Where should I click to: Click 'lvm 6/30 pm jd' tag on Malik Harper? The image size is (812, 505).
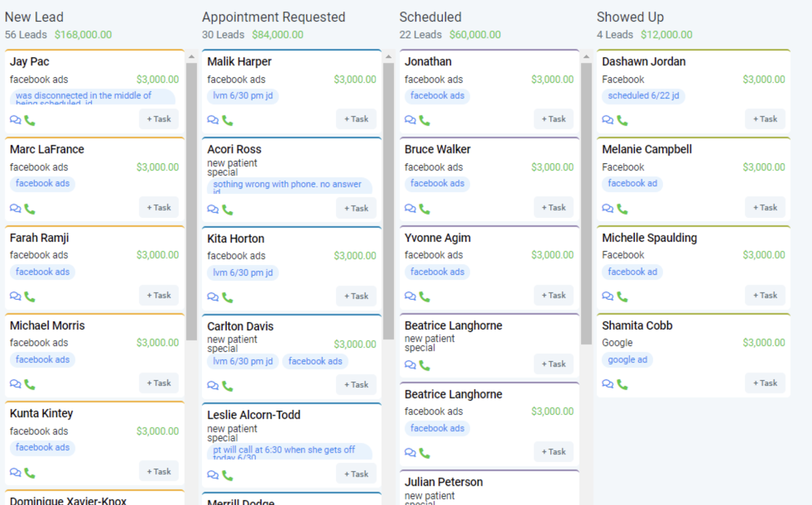(x=243, y=96)
